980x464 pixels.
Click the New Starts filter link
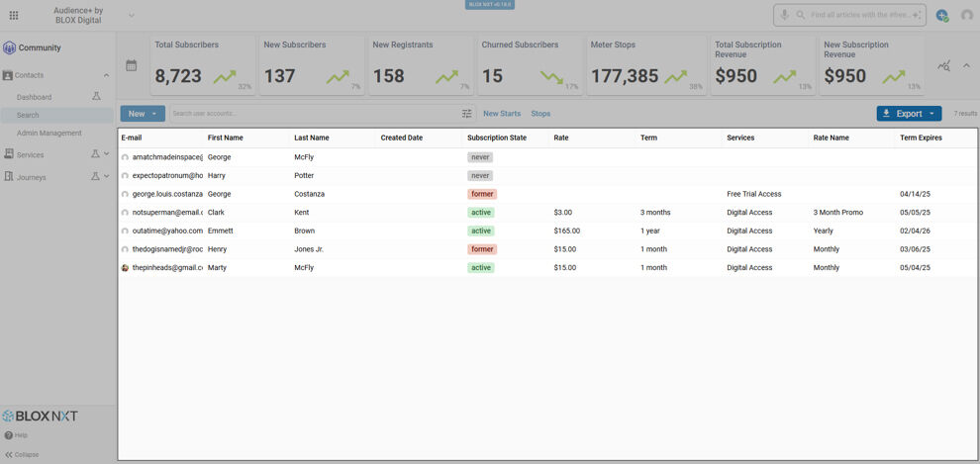tap(502, 114)
